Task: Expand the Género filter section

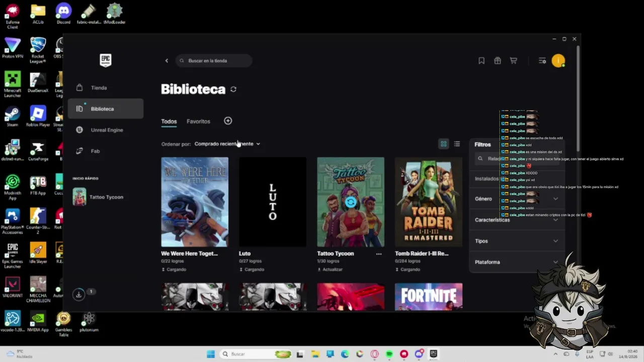Action: 517,199
